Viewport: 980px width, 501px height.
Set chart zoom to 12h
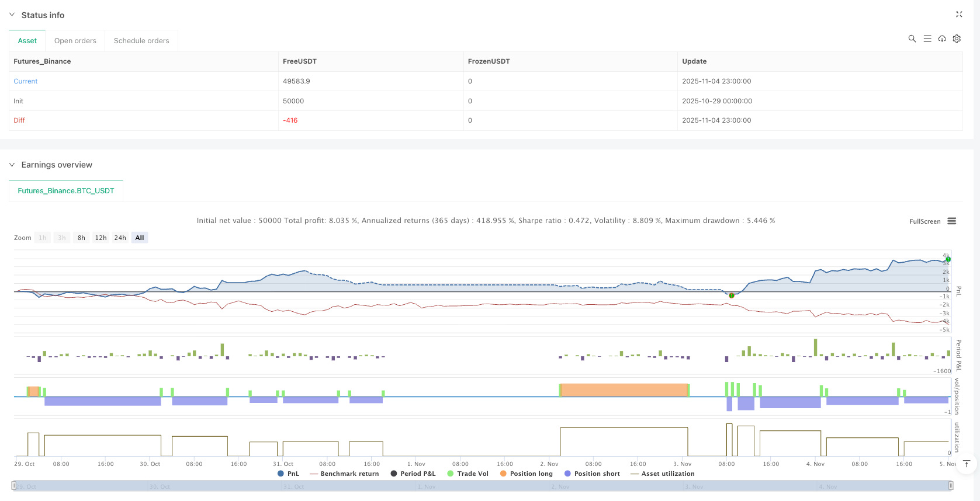tap(101, 238)
